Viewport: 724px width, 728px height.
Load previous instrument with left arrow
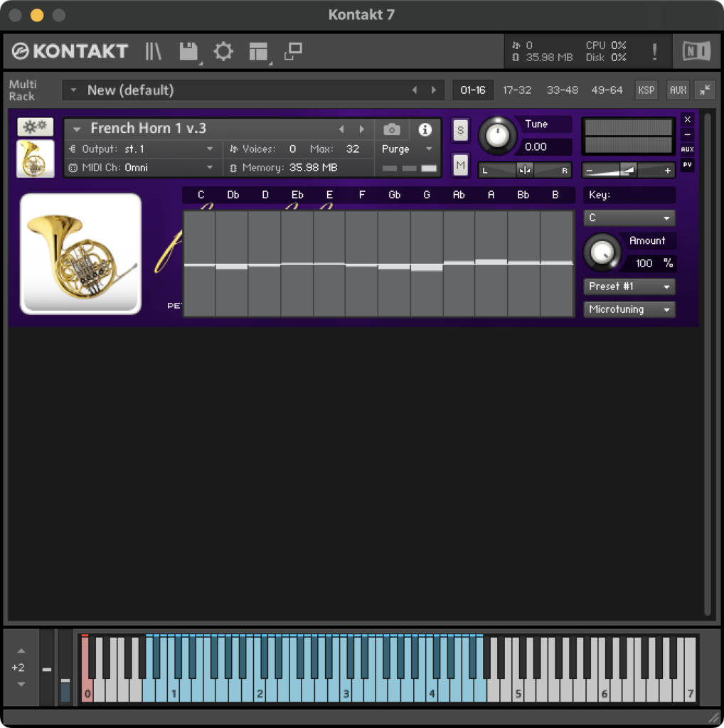click(341, 129)
